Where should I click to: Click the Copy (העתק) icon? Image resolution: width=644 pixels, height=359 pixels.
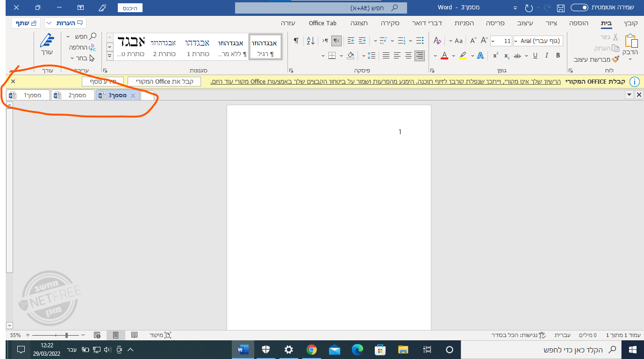click(x=615, y=48)
